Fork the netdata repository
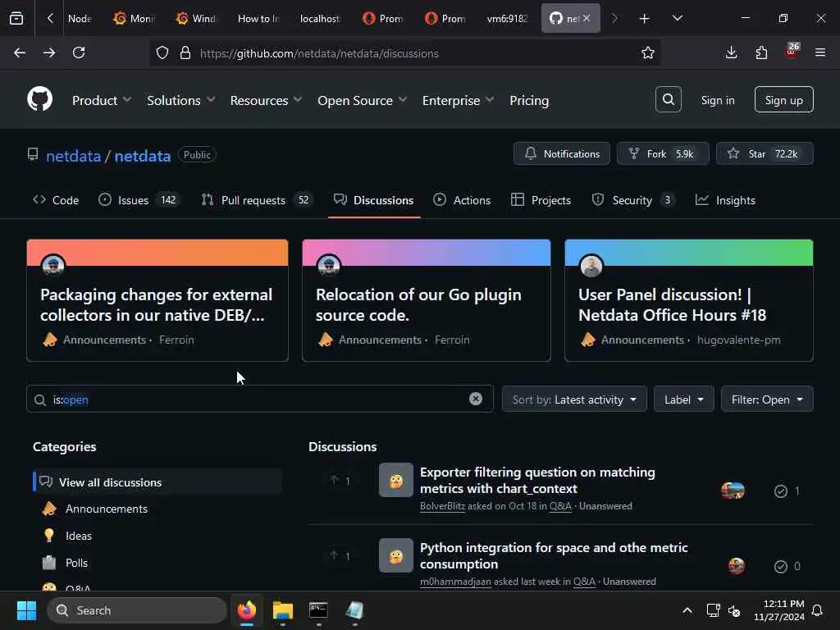Image resolution: width=840 pixels, height=630 pixels. pyautogui.click(x=663, y=153)
